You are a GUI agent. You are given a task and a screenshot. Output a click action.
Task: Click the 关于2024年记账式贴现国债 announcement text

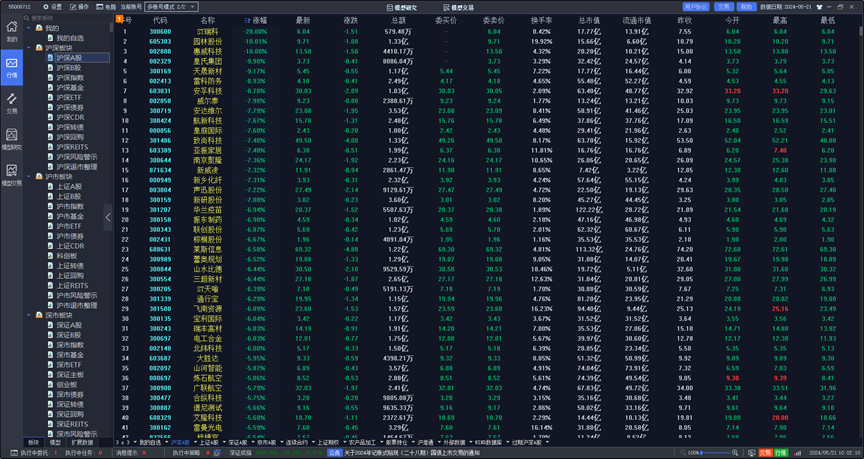point(413,453)
